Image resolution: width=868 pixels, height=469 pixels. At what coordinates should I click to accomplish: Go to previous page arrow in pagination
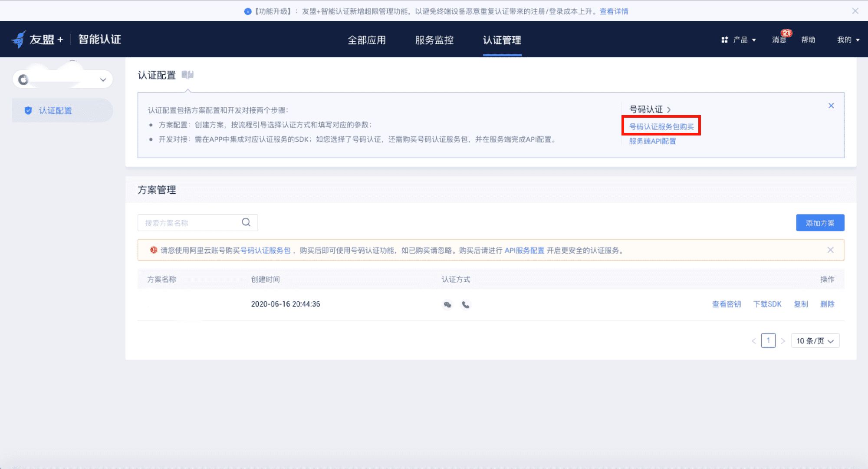click(754, 341)
